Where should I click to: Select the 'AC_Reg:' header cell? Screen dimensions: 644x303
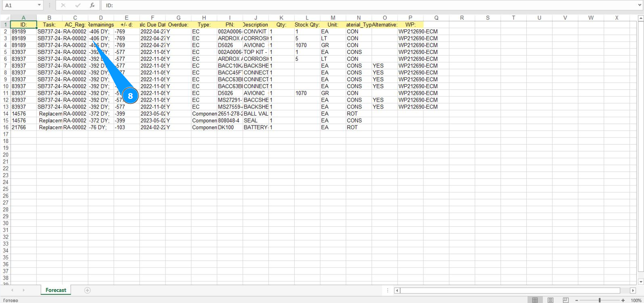coord(75,25)
